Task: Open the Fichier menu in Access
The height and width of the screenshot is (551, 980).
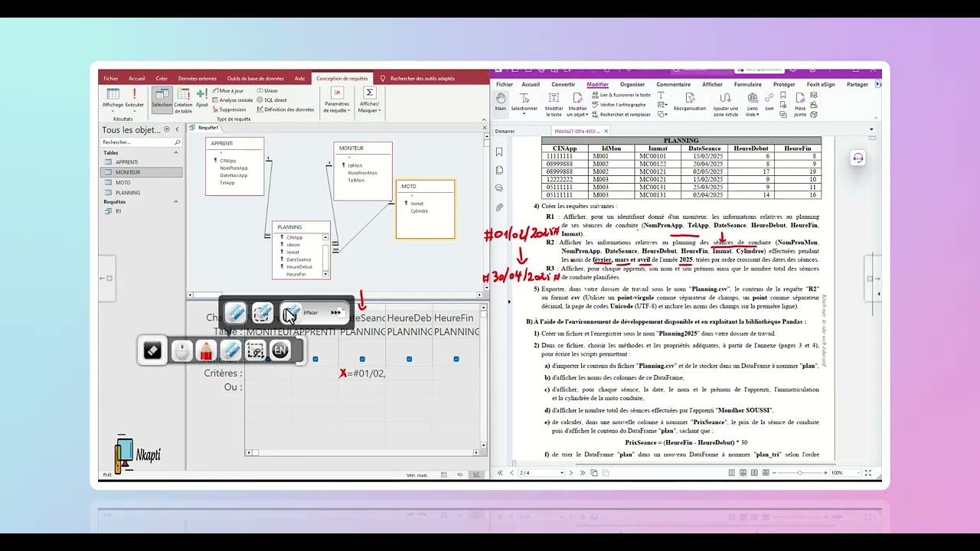Action: coord(111,78)
